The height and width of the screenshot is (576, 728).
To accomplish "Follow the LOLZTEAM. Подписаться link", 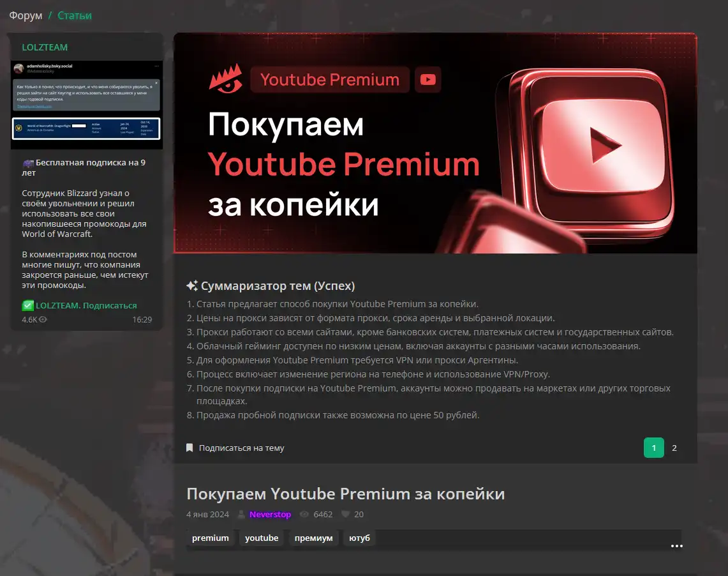I will [86, 306].
